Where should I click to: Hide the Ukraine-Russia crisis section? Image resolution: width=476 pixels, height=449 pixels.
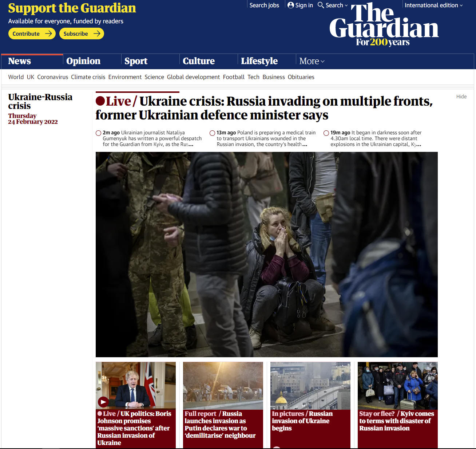tap(461, 97)
